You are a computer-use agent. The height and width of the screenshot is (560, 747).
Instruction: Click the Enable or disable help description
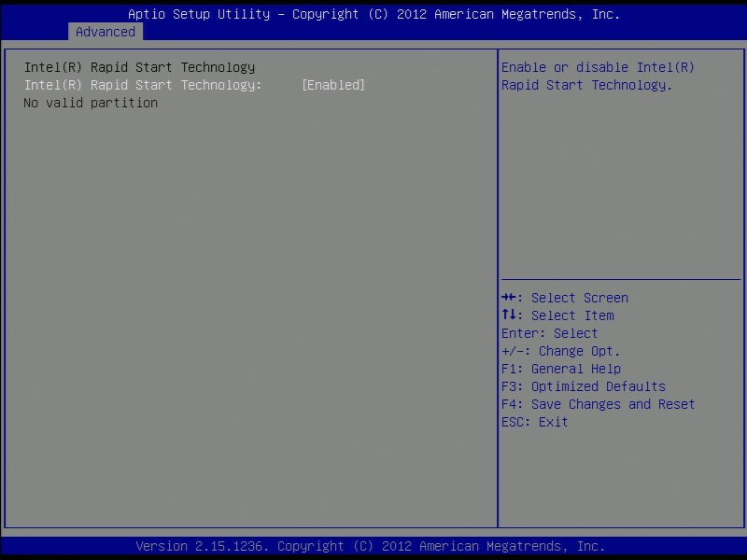(598, 77)
